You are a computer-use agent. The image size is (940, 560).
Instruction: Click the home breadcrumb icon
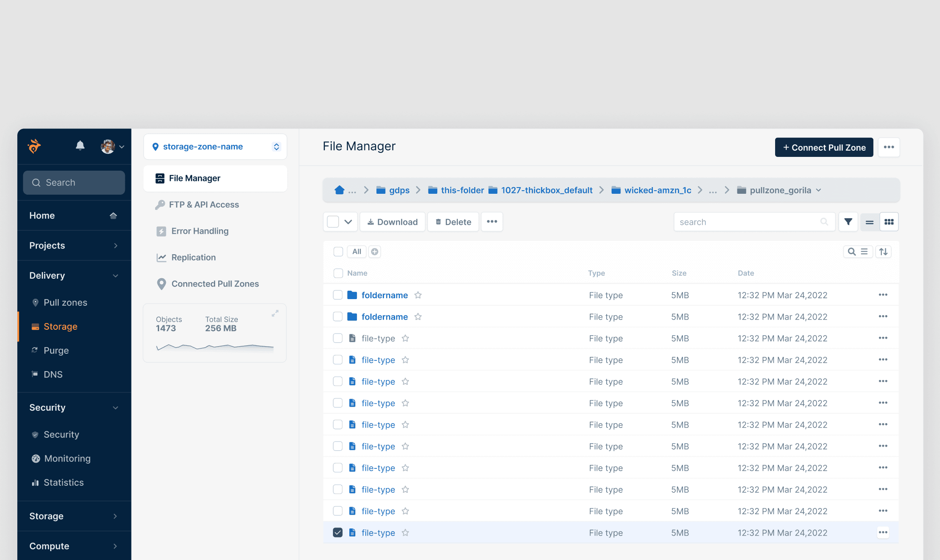tap(339, 190)
